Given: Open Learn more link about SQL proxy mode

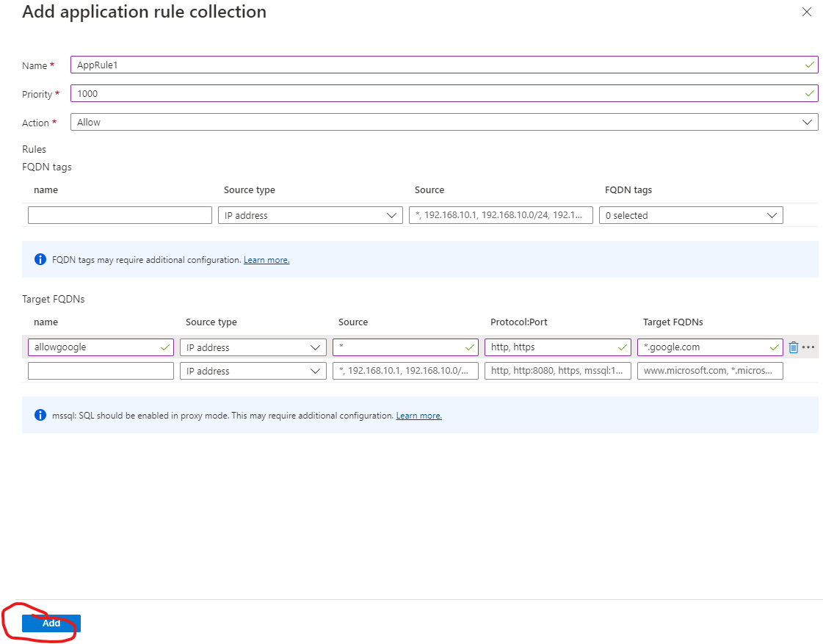Looking at the screenshot, I should tap(418, 415).
